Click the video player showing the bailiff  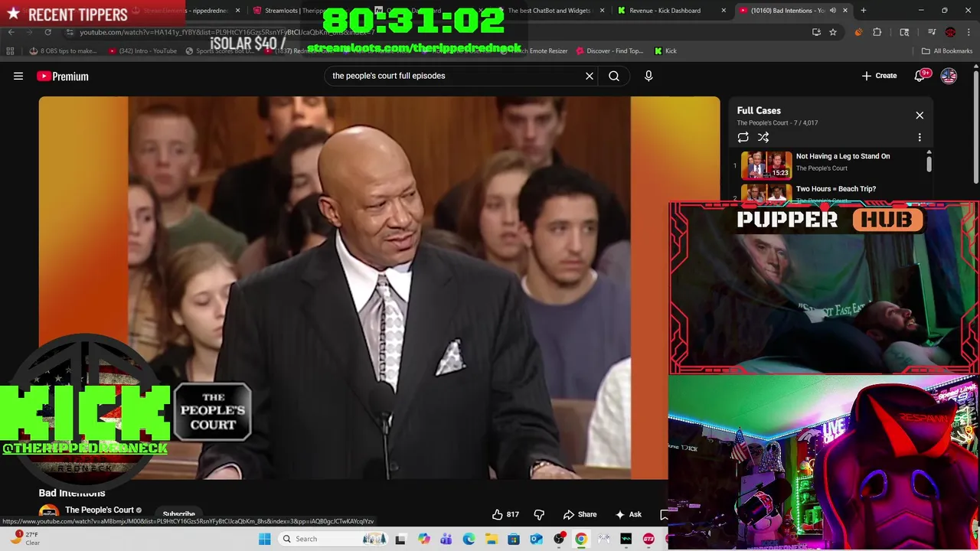[x=379, y=288]
